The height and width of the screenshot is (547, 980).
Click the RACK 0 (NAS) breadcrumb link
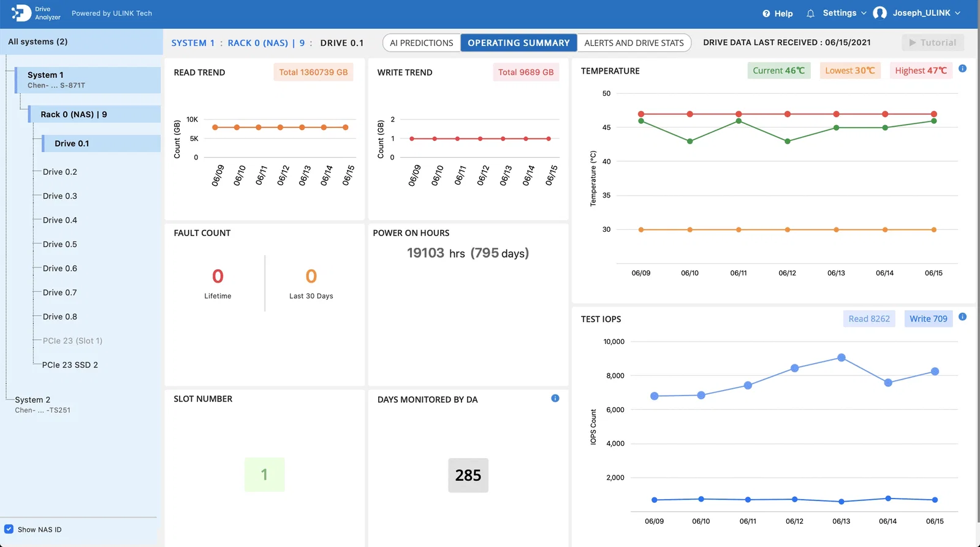[257, 43]
